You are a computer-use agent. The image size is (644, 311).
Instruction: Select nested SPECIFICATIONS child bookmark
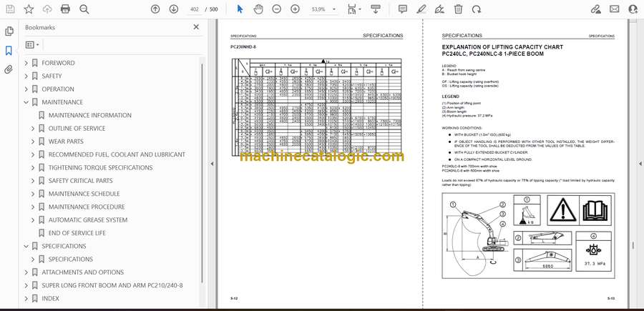71,260
